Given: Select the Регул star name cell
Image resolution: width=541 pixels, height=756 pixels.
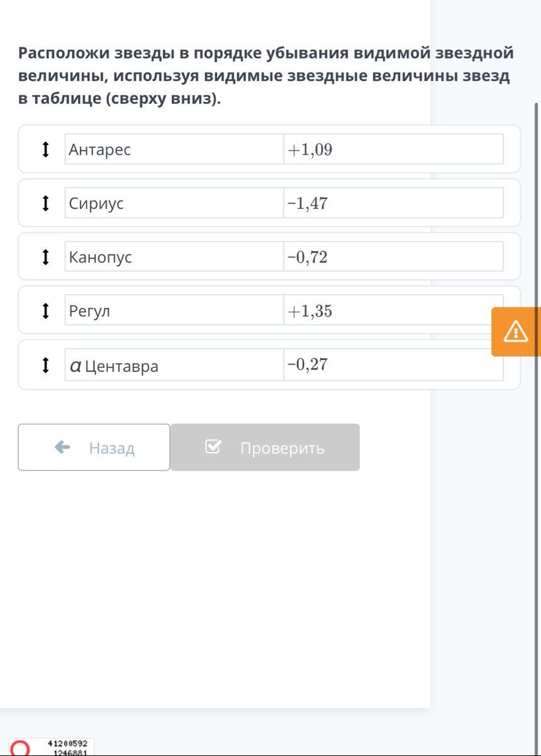Looking at the screenshot, I should point(174,311).
